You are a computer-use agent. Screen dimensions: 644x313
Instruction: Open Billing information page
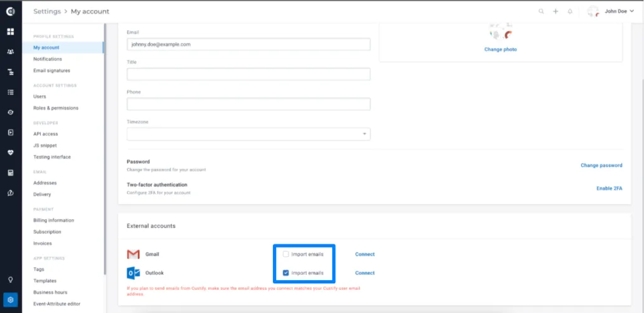[54, 220]
